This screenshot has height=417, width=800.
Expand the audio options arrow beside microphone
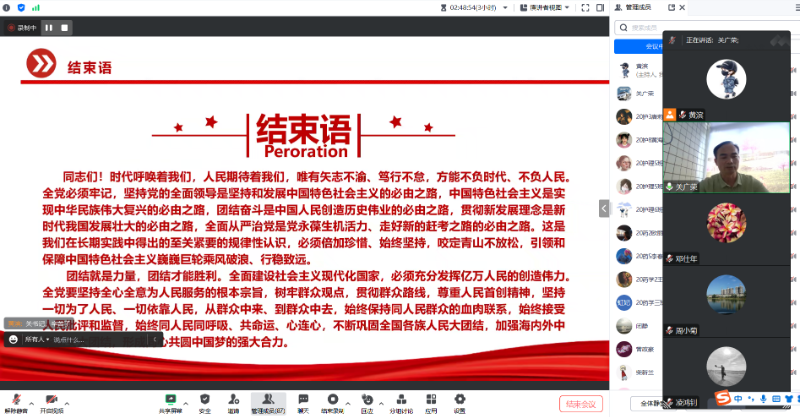tap(30, 399)
